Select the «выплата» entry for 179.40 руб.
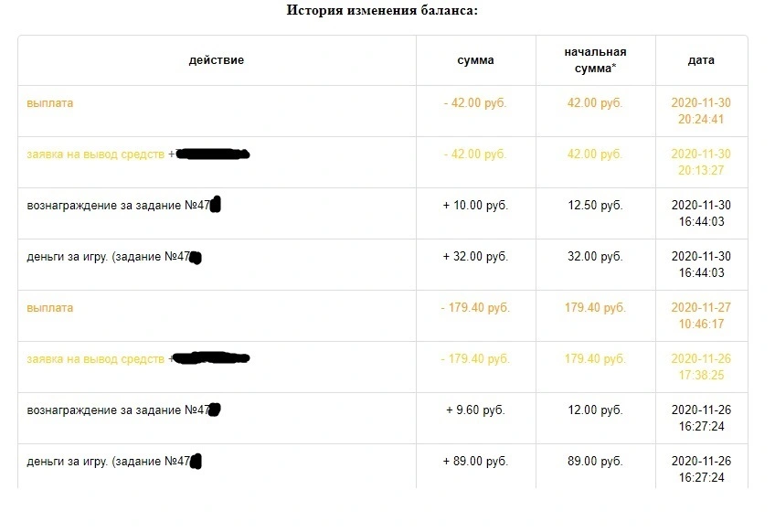Screen dimensions: 775x532 (x=50, y=308)
